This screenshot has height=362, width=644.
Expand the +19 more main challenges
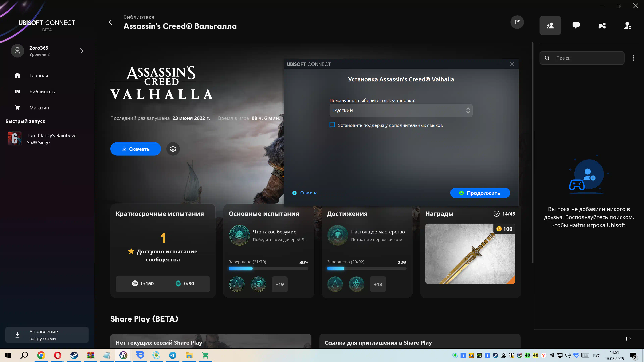tap(280, 284)
